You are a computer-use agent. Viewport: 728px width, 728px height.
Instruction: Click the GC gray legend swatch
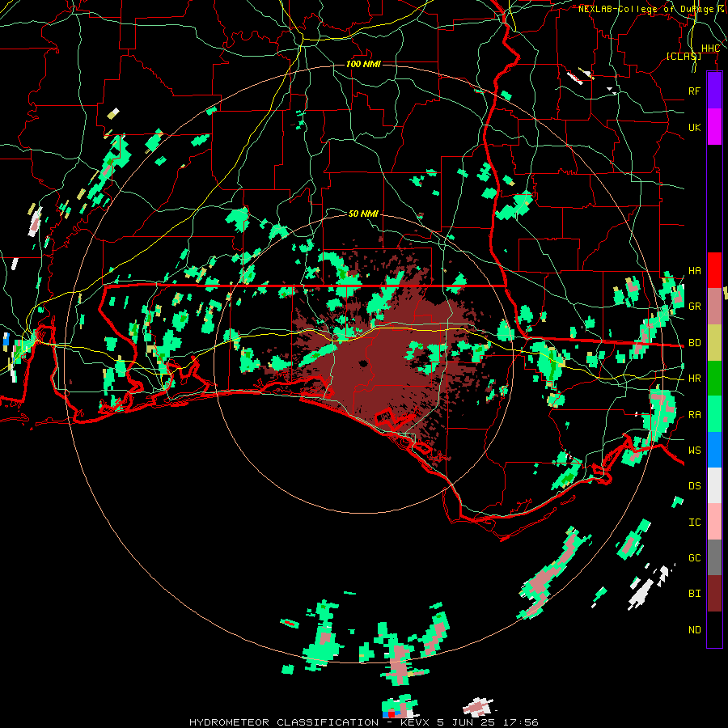coord(714,557)
